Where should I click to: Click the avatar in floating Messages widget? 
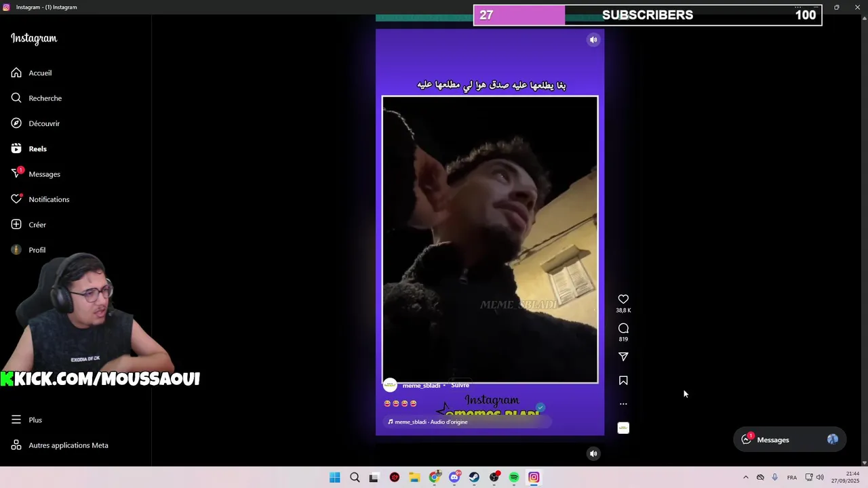[833, 439]
